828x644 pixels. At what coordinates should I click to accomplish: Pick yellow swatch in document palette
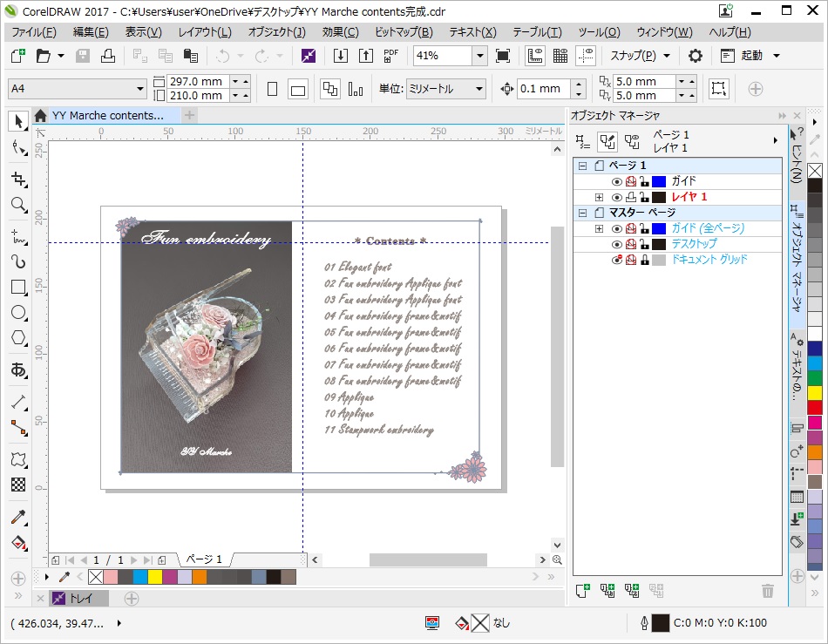155,577
